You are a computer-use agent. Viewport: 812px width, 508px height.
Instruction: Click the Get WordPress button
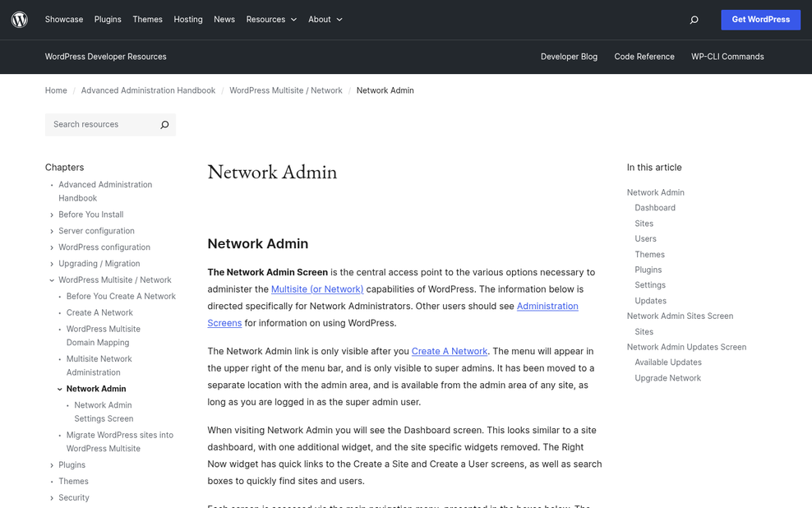click(x=761, y=20)
